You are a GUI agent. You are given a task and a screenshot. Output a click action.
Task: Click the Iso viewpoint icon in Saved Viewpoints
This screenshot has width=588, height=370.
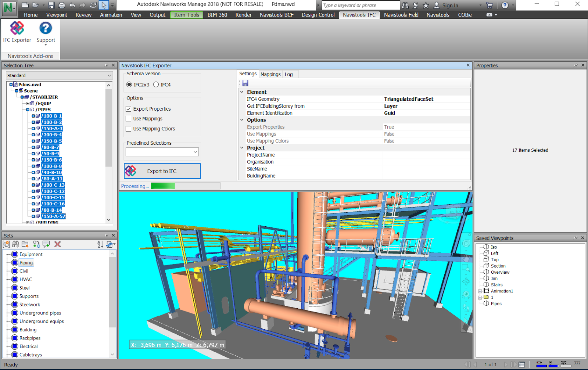pyautogui.click(x=486, y=247)
